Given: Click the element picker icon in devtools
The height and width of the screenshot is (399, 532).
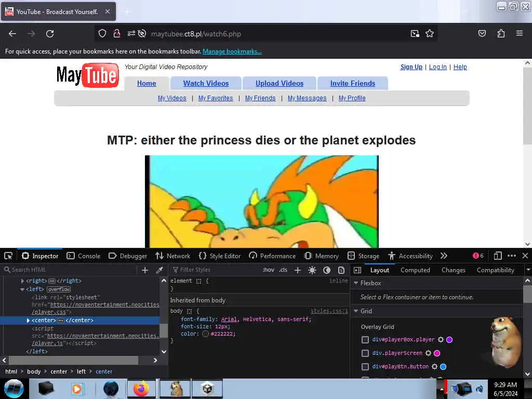Looking at the screenshot, I should coord(8,256).
